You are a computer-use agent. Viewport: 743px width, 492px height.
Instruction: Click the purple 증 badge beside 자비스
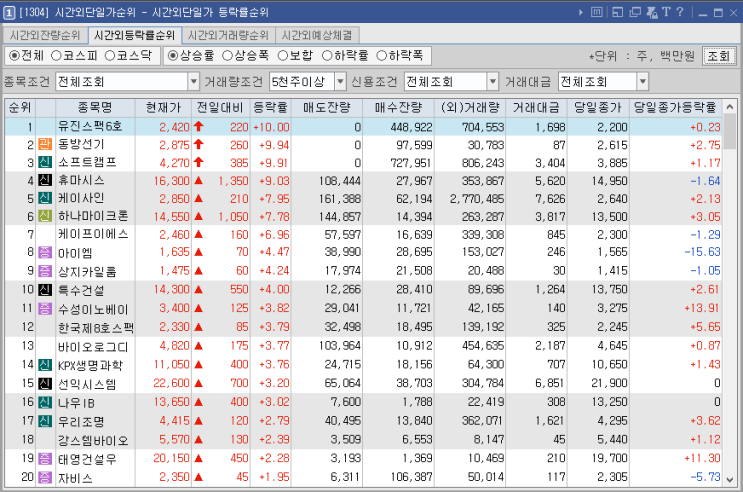(x=45, y=477)
